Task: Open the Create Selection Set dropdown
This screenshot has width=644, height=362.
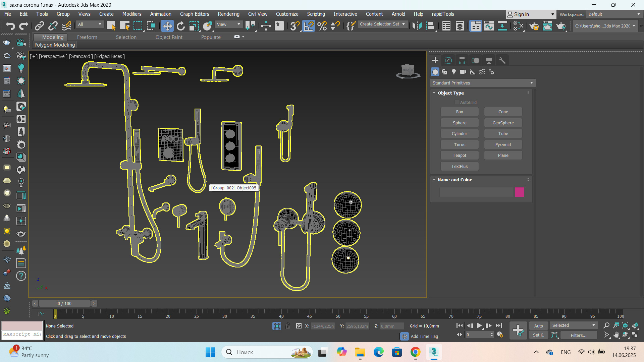Action: [382, 24]
